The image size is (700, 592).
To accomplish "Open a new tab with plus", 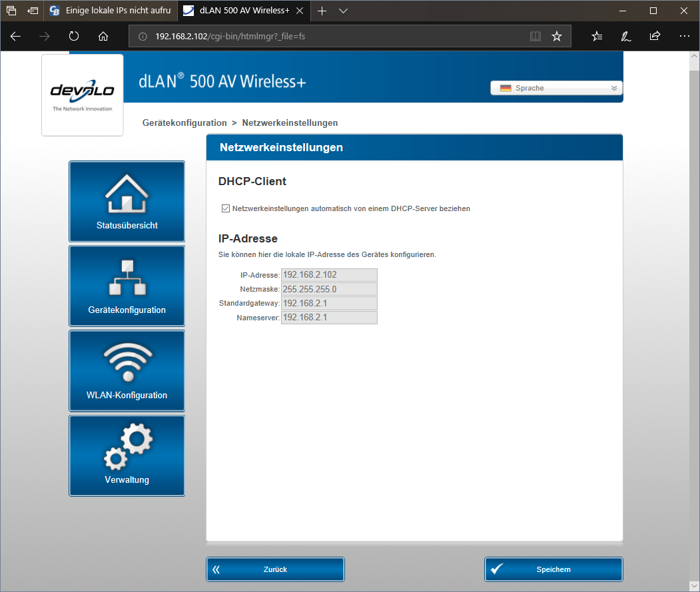I will [322, 11].
